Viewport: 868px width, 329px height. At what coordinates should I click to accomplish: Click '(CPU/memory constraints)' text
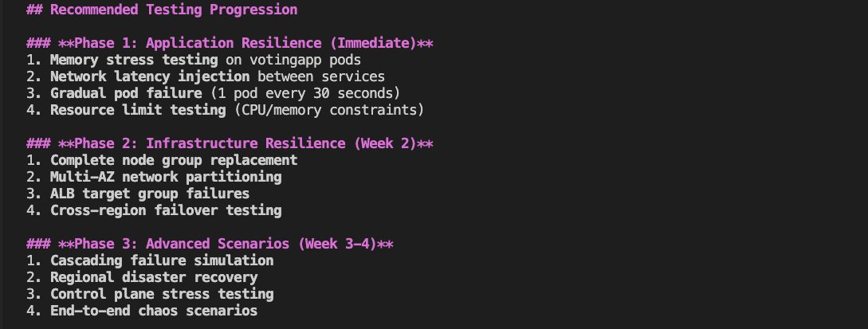point(329,109)
